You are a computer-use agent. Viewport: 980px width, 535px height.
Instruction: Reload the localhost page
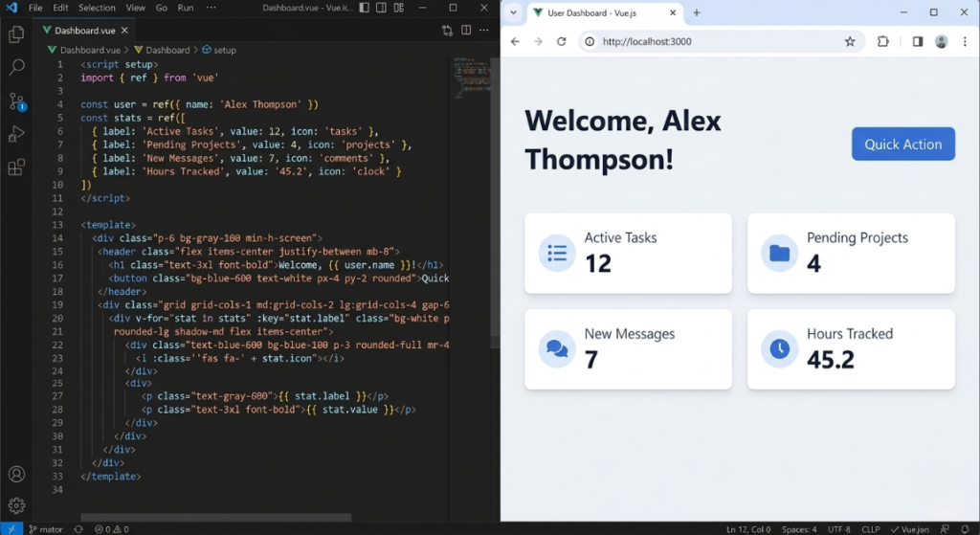[x=561, y=41]
